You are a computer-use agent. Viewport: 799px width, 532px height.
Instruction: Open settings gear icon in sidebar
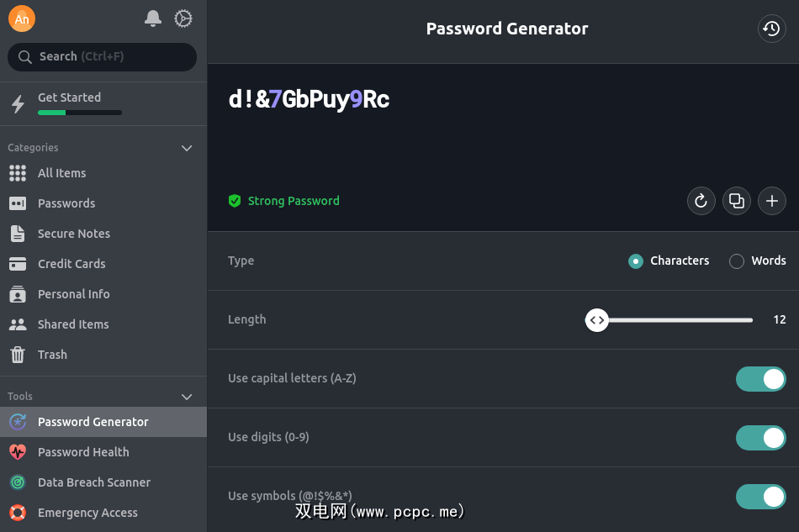[183, 18]
